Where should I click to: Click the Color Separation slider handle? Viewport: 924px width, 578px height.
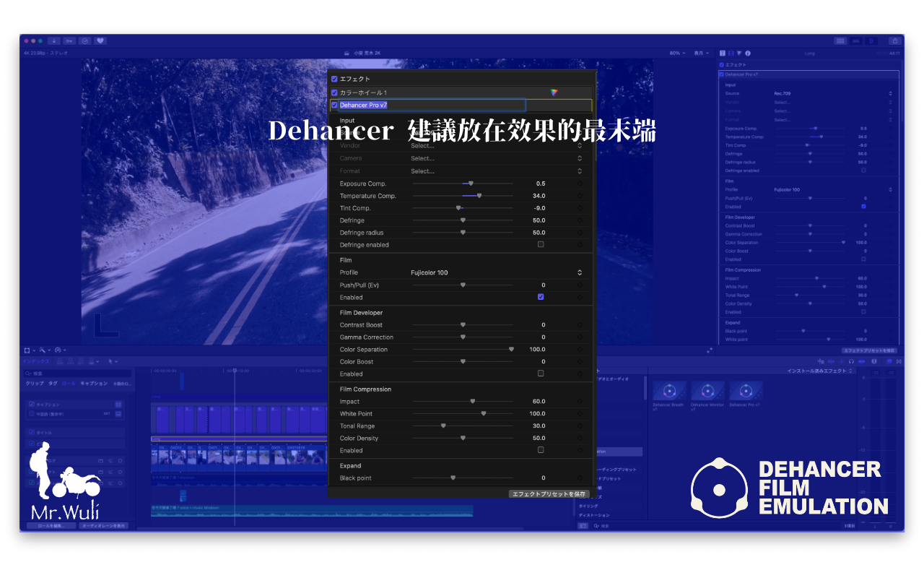point(511,350)
